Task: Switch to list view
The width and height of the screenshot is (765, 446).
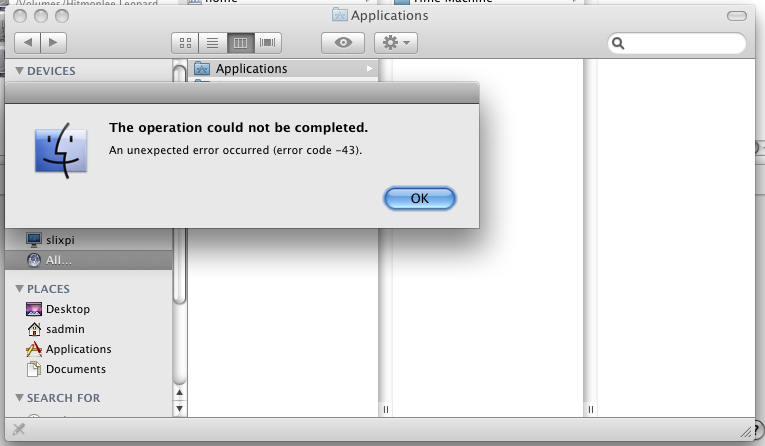Action: pos(212,43)
